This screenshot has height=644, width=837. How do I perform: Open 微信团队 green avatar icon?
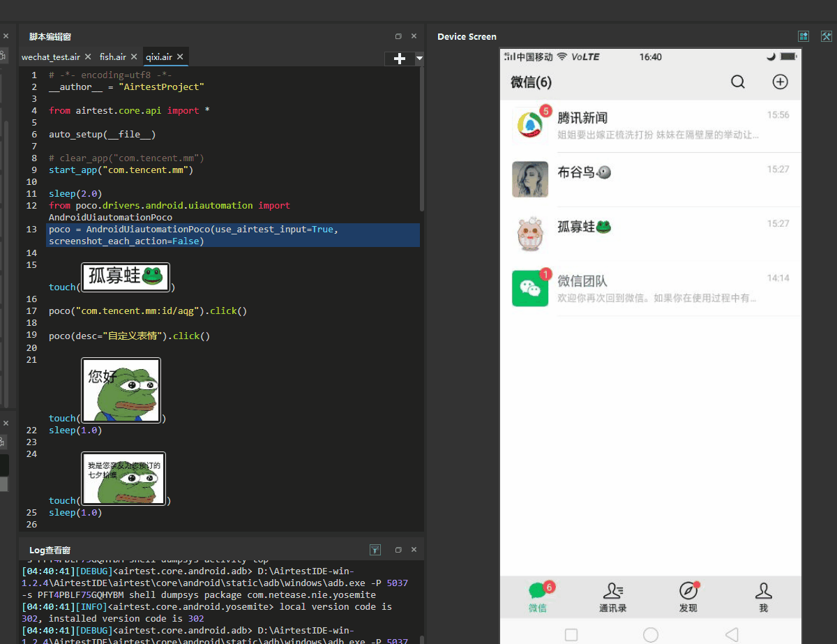(530, 288)
